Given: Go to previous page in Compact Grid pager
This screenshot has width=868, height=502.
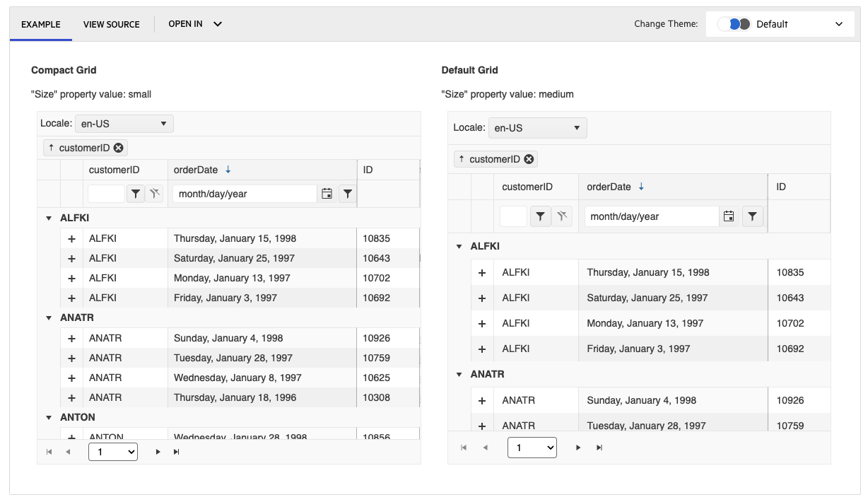Looking at the screenshot, I should click(68, 452).
